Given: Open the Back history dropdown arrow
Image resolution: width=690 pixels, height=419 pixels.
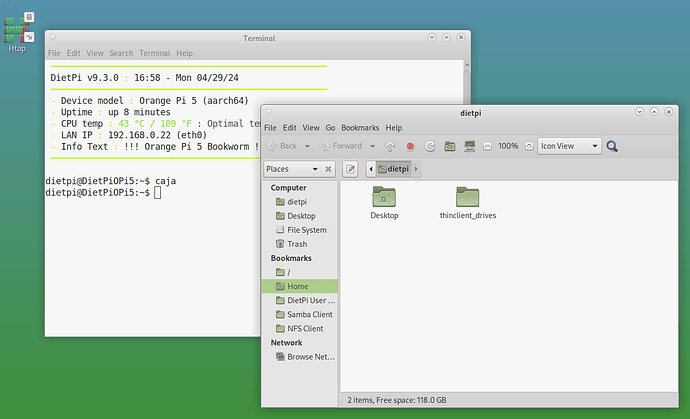Looking at the screenshot, I should tap(307, 146).
